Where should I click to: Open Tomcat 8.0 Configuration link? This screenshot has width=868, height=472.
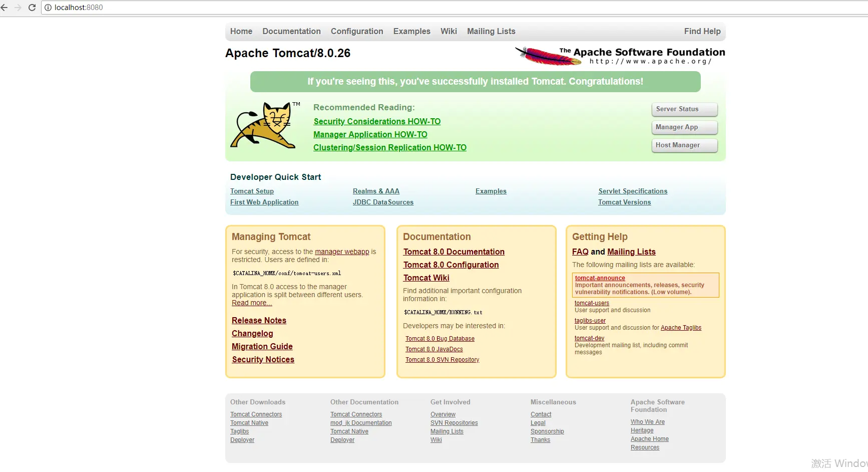pos(451,265)
